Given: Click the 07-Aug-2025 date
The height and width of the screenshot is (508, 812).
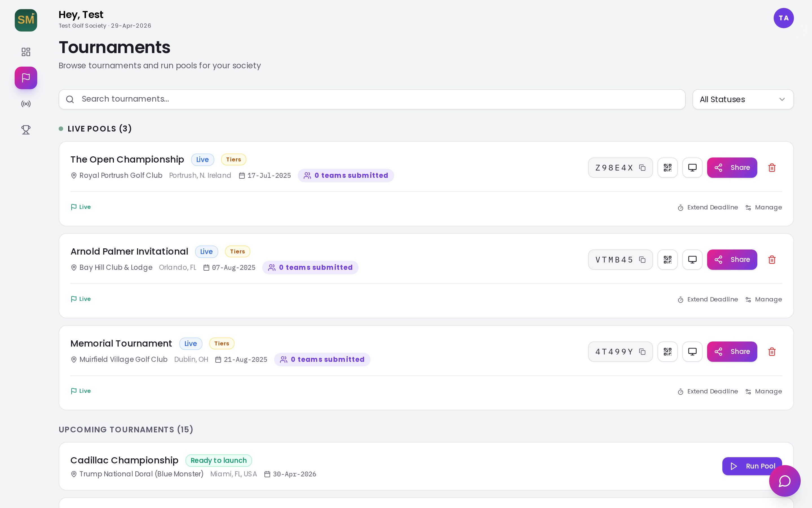Looking at the screenshot, I should (x=233, y=268).
